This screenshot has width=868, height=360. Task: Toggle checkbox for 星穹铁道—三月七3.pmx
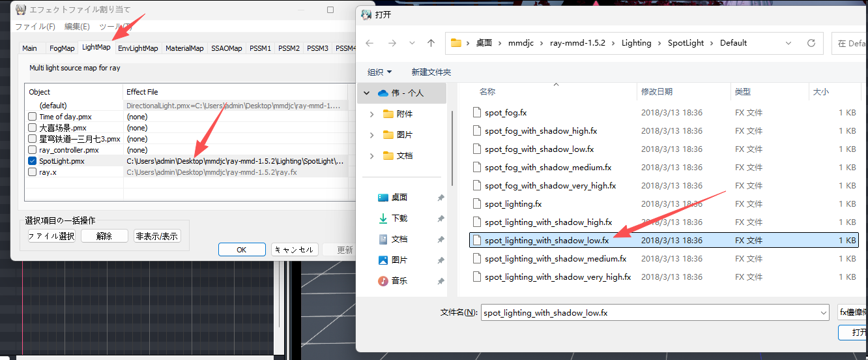(x=33, y=139)
